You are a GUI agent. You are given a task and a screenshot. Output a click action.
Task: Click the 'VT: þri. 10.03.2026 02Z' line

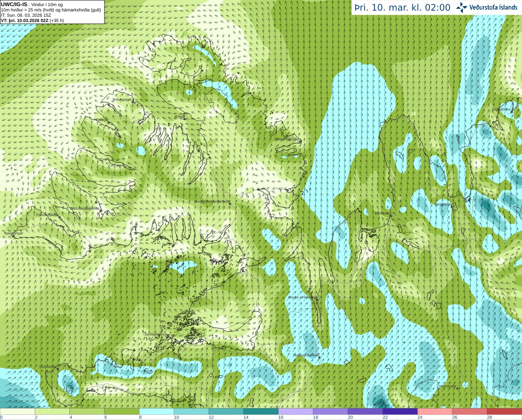point(24,20)
